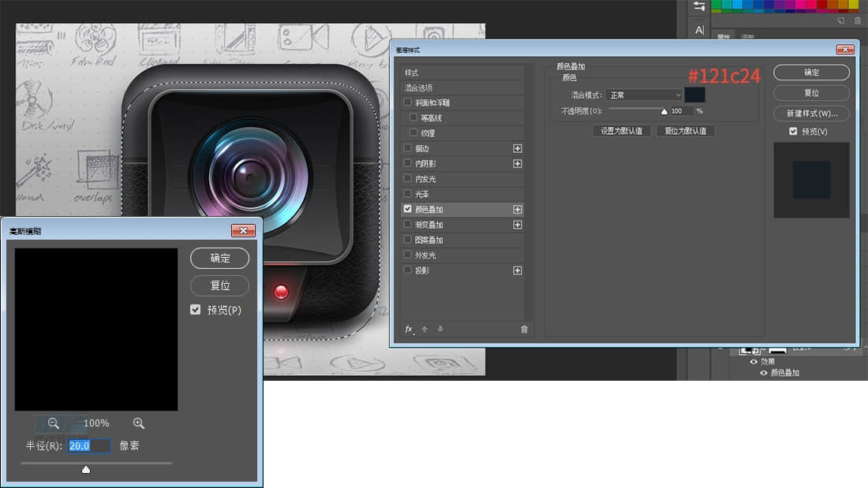Close the Layer Style dialog
This screenshot has width=868, height=488.
pos(845,50)
